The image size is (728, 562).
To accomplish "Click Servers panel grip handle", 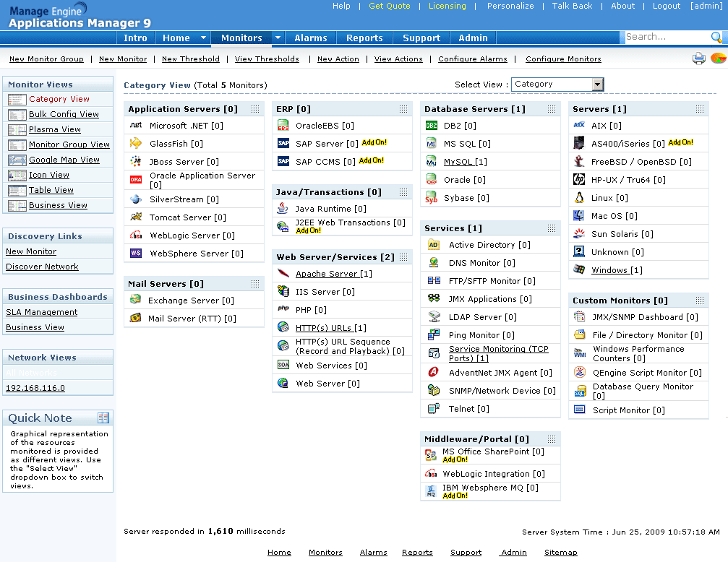I will pyautogui.click(x=699, y=108).
